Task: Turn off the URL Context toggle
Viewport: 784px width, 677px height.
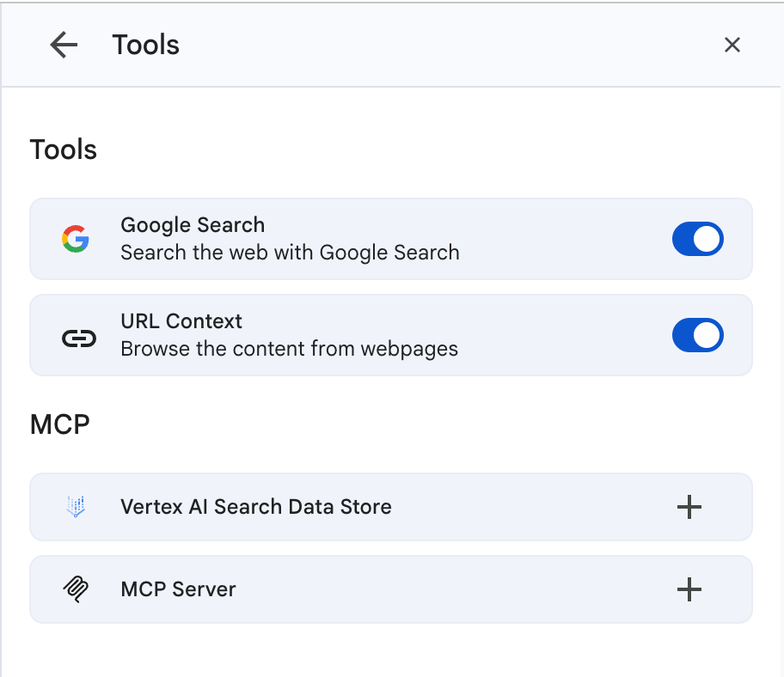Action: coord(697,335)
